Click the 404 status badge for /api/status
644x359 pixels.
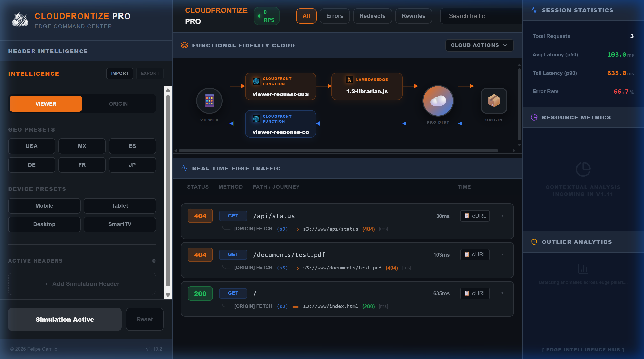tap(200, 216)
